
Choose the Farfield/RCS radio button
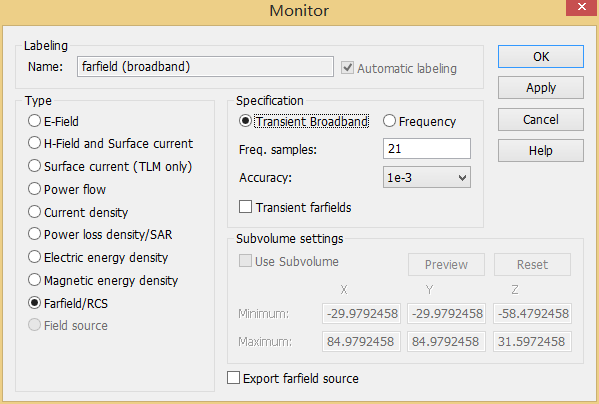coord(34,303)
